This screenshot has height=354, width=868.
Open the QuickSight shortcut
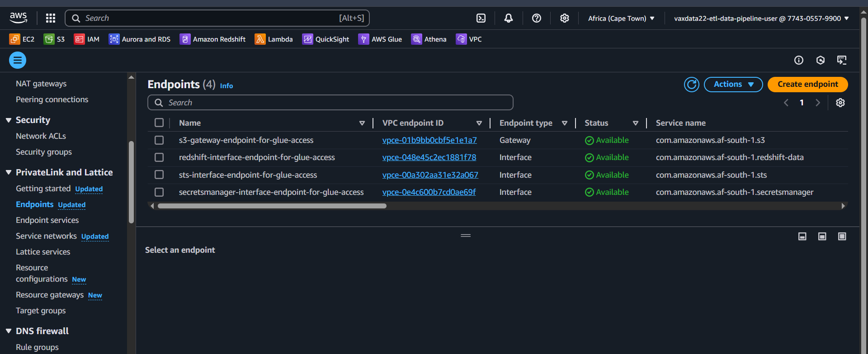[x=325, y=39]
